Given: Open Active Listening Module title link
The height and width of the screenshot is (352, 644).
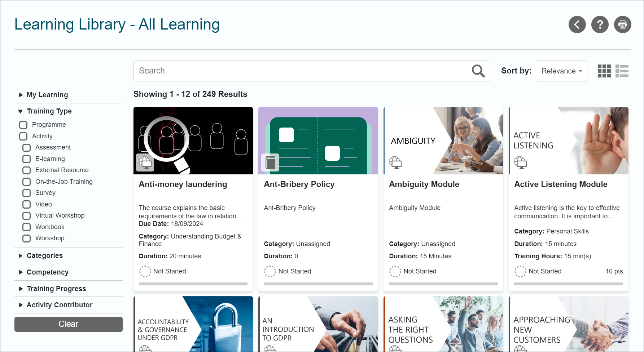Looking at the screenshot, I should (x=561, y=184).
